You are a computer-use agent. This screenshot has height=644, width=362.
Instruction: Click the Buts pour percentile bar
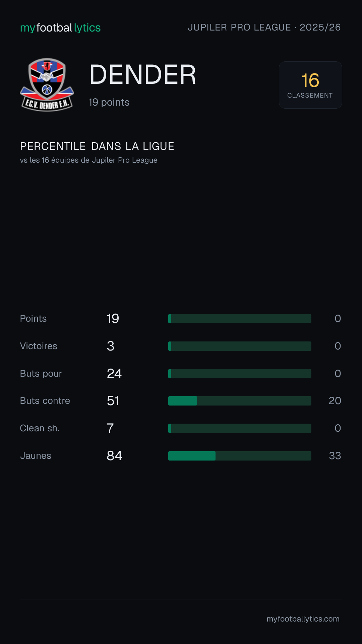click(x=240, y=374)
